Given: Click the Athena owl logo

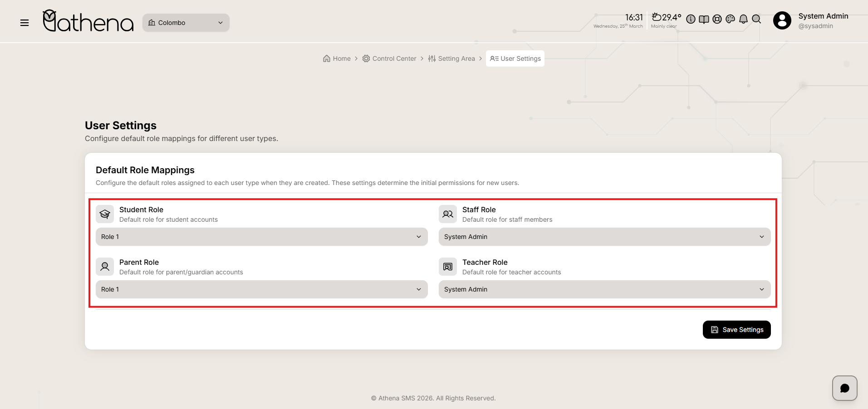Looking at the screenshot, I should pyautogui.click(x=88, y=21).
